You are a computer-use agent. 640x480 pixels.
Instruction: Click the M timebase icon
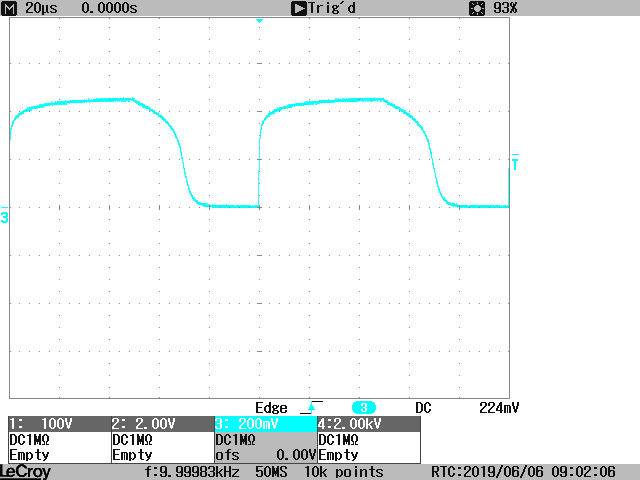pos(9,8)
